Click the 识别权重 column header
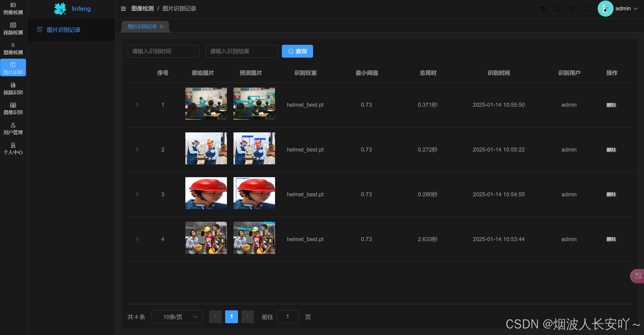The height and width of the screenshot is (335, 644). point(306,73)
